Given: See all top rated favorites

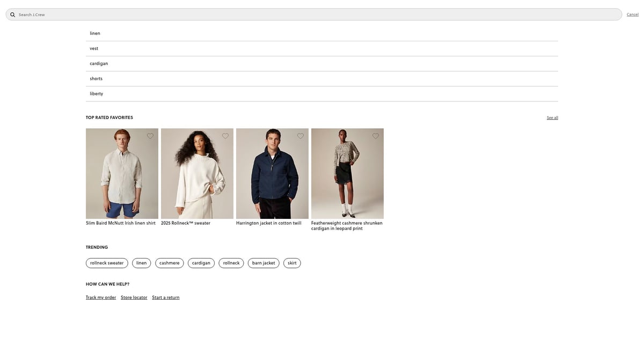Looking at the screenshot, I should point(552,117).
